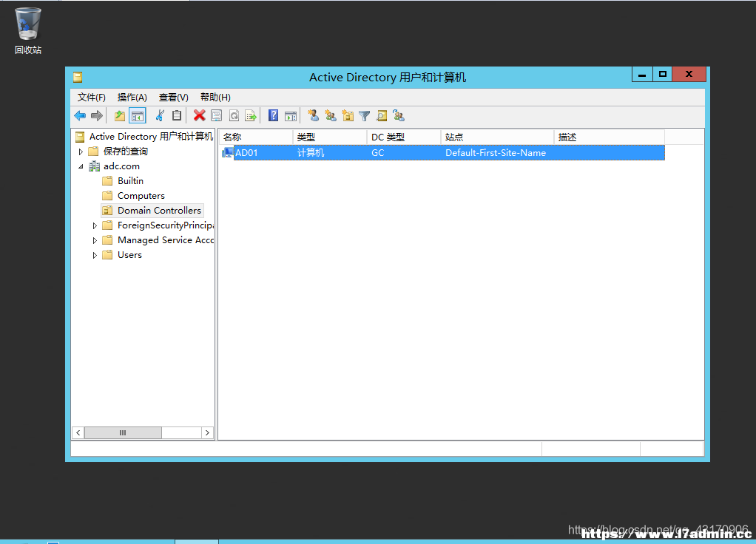The width and height of the screenshot is (756, 544).
Task: Click the Default-First-Site-Name cell
Action: click(496, 153)
